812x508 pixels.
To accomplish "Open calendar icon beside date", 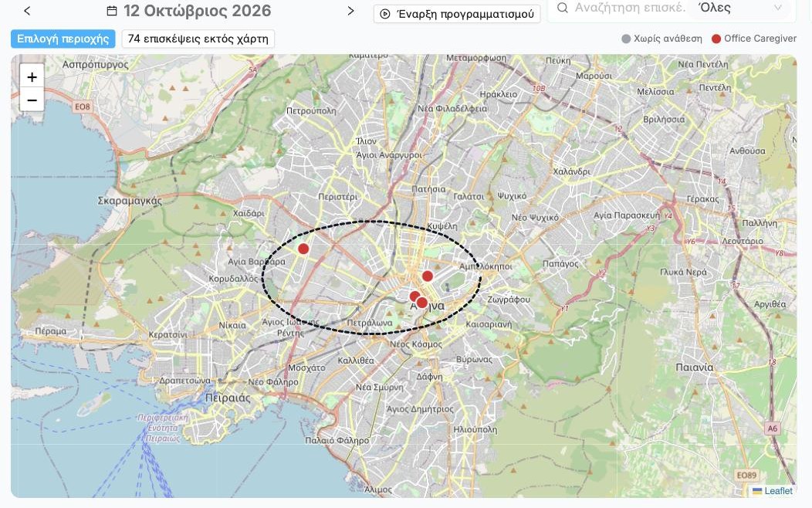I will point(111,11).
